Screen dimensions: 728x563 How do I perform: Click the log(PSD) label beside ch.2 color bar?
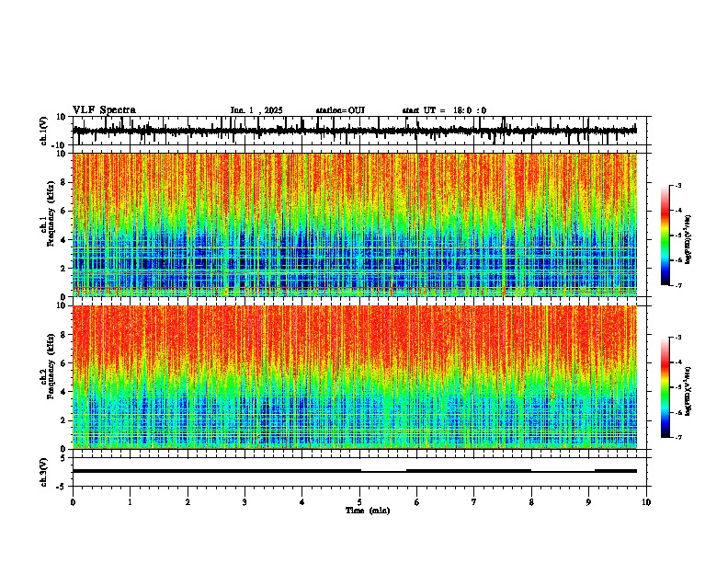[688, 391]
